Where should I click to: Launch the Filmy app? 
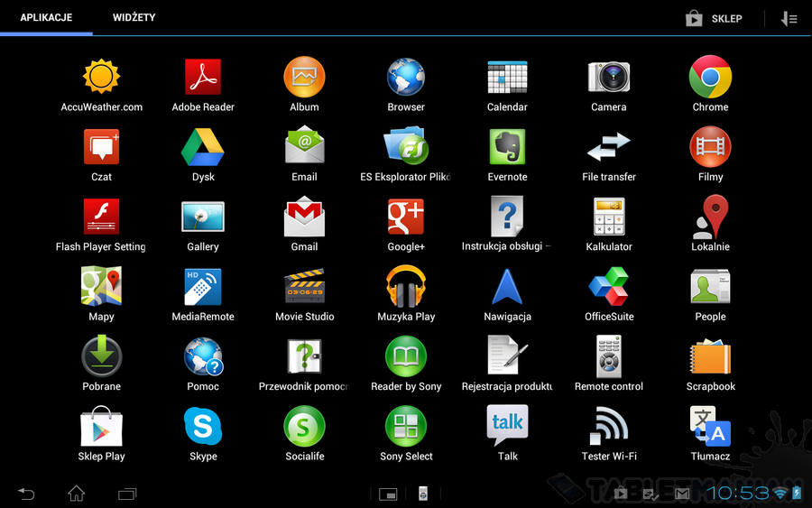click(711, 146)
